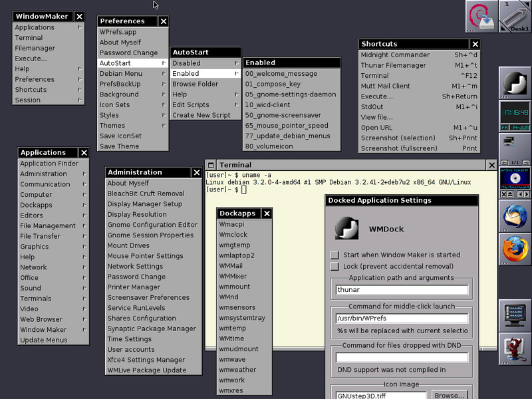532x399 pixels.
Task: Click the Terminal window's top-left titlebar button
Action: (211, 165)
